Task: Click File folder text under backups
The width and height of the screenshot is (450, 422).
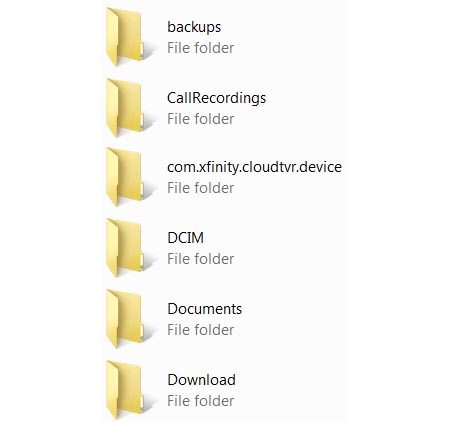Action: point(200,48)
